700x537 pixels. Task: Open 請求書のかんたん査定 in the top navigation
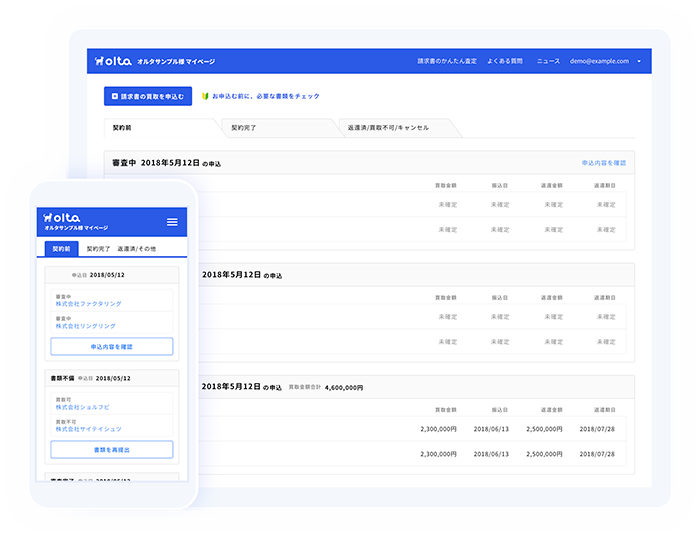[447, 61]
